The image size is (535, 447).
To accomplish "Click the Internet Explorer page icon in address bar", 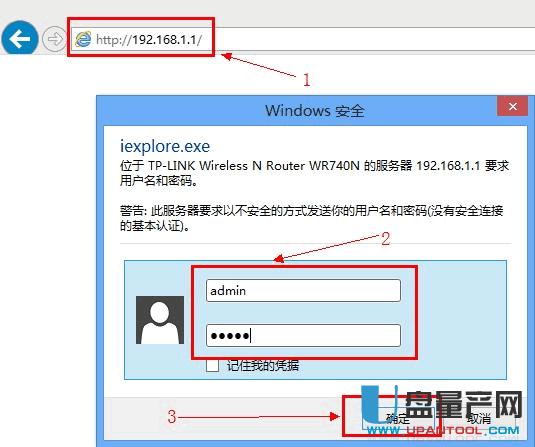I will click(x=83, y=39).
